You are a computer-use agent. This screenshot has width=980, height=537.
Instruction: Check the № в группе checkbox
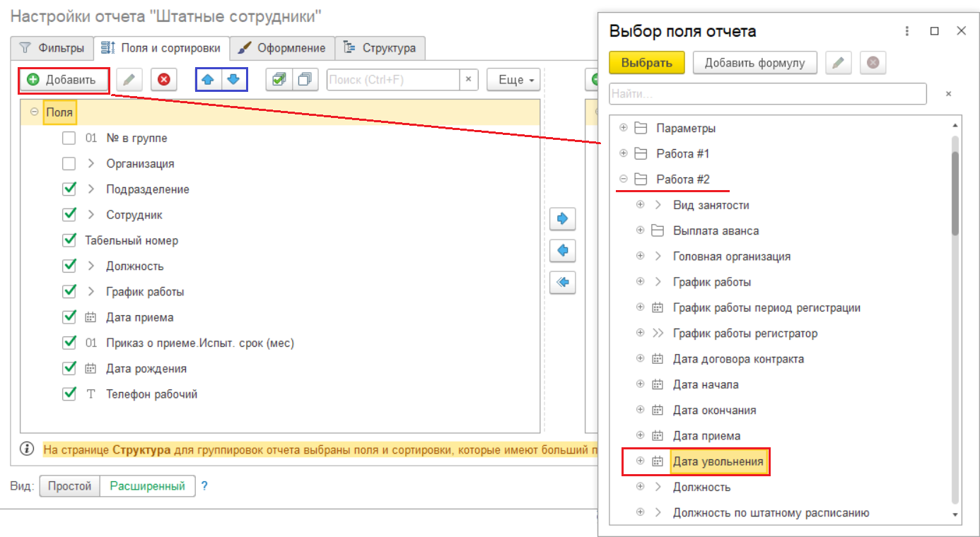69,138
